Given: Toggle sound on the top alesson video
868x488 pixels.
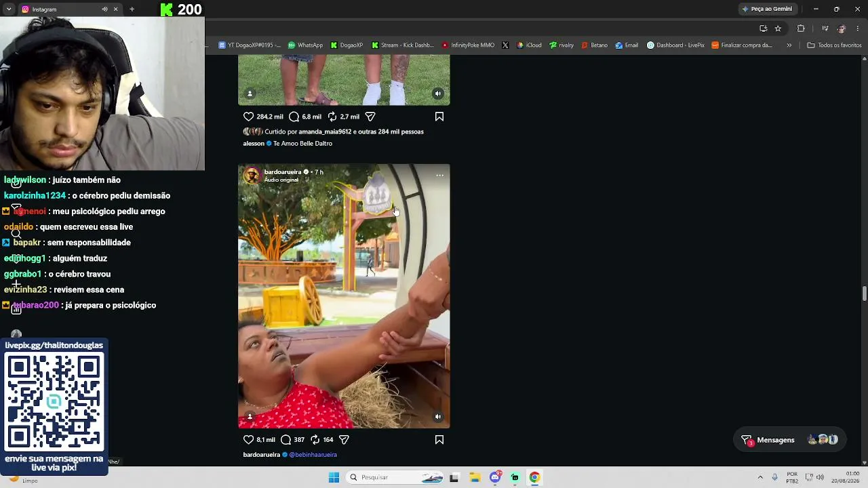Looking at the screenshot, I should tap(438, 94).
